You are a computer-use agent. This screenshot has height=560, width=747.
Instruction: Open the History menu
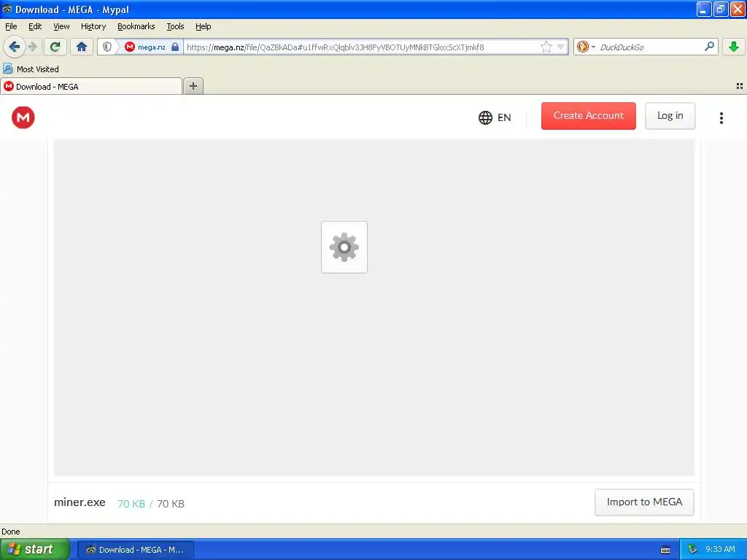(93, 26)
